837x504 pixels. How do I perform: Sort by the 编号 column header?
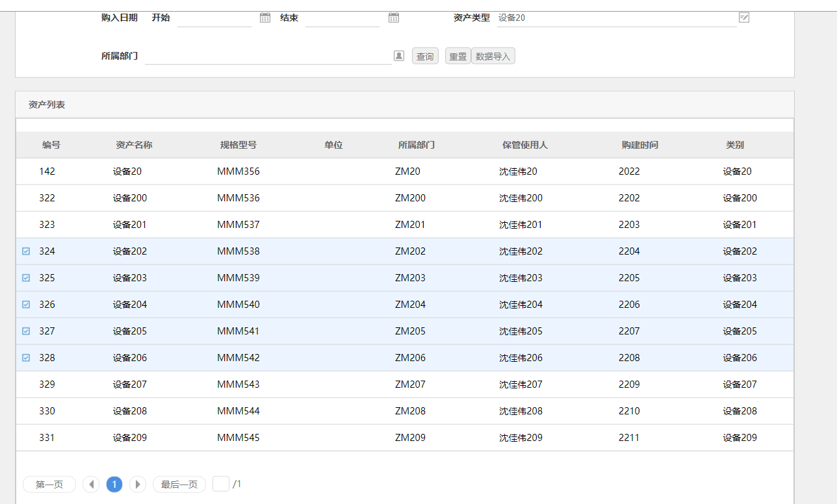point(51,145)
